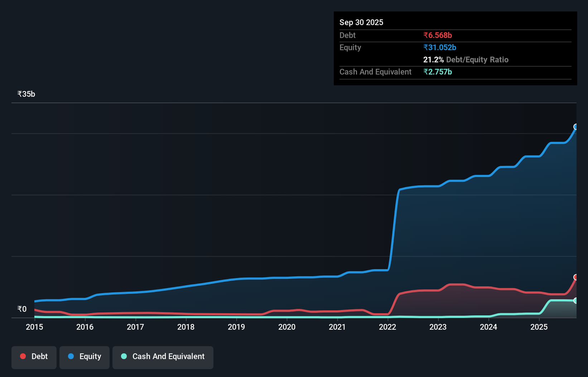
Task: Open details for the Sep 30 2025 tooltip
Action: [x=361, y=22]
